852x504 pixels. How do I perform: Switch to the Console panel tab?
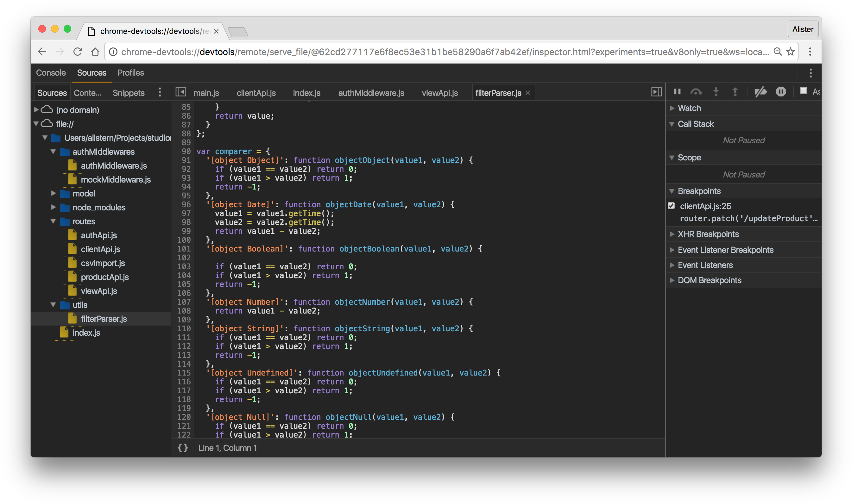(51, 73)
